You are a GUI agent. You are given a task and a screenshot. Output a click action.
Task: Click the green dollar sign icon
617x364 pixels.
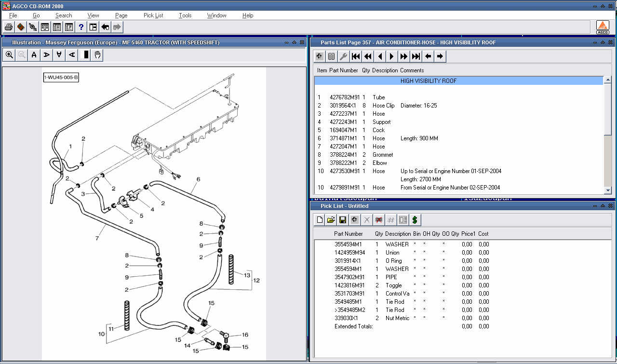415,220
